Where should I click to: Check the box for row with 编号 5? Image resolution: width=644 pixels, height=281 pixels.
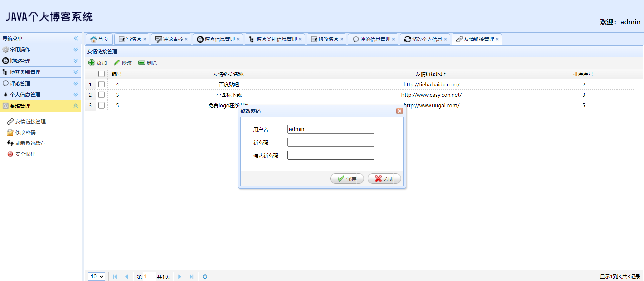coord(101,105)
